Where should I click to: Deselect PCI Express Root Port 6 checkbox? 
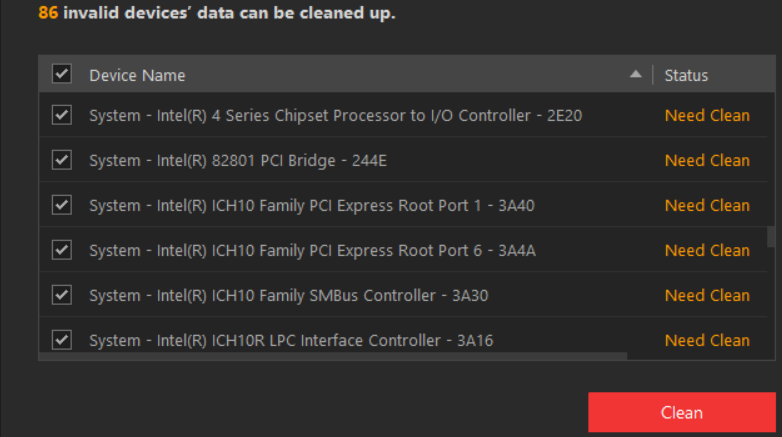pyautogui.click(x=62, y=250)
